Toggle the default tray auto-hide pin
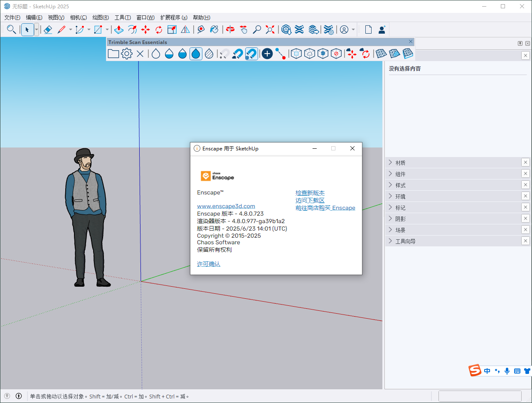 [520, 43]
